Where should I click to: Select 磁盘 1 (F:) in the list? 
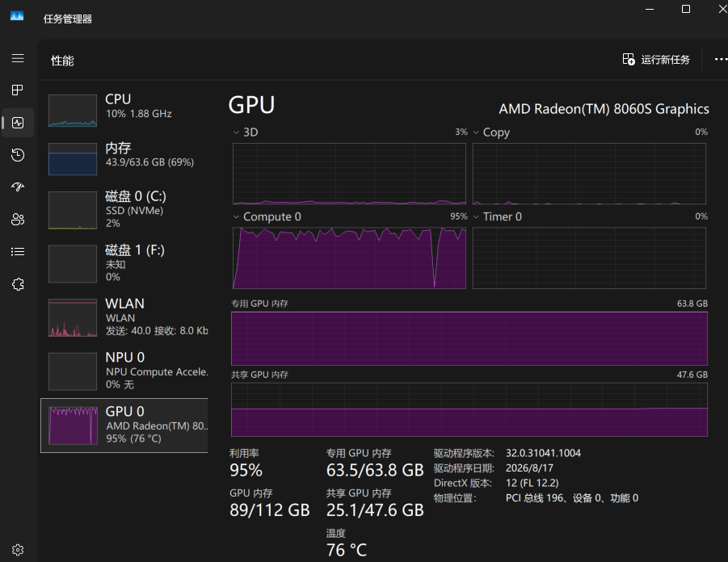pos(124,263)
